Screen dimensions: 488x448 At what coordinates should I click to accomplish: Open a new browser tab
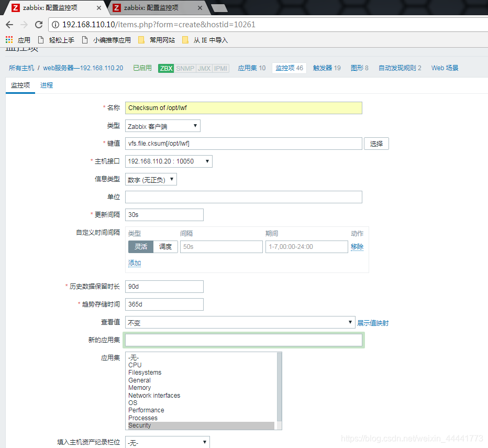point(220,8)
